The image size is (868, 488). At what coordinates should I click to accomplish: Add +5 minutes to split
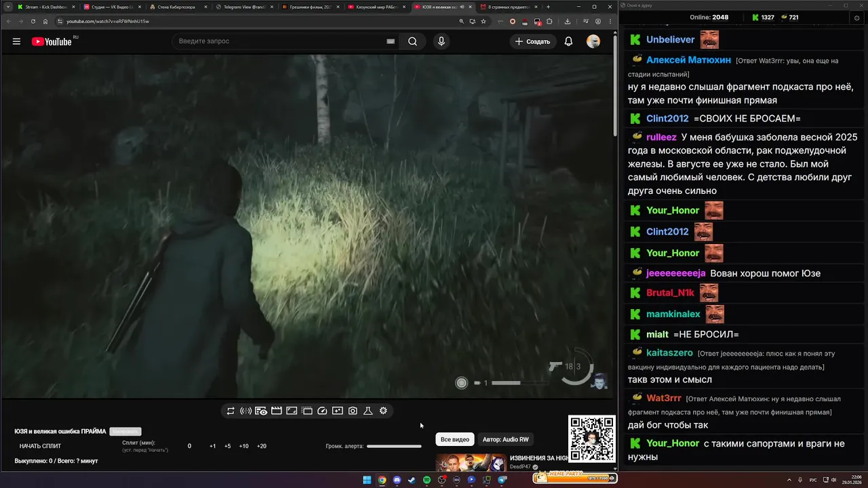[x=227, y=446]
